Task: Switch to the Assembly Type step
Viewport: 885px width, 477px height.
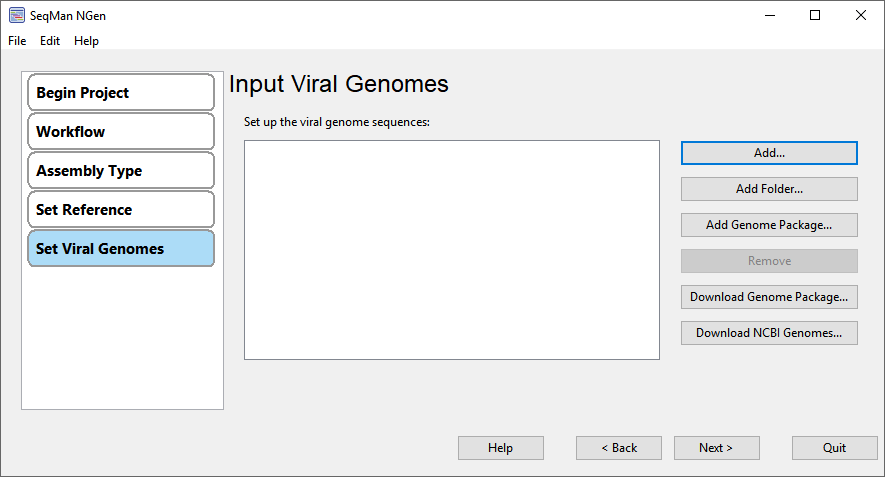Action: tap(121, 170)
